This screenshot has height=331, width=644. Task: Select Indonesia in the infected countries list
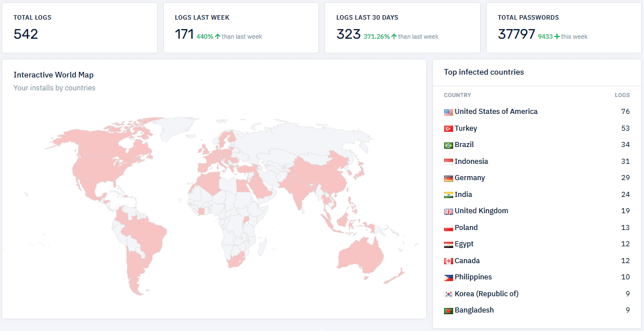471,162
